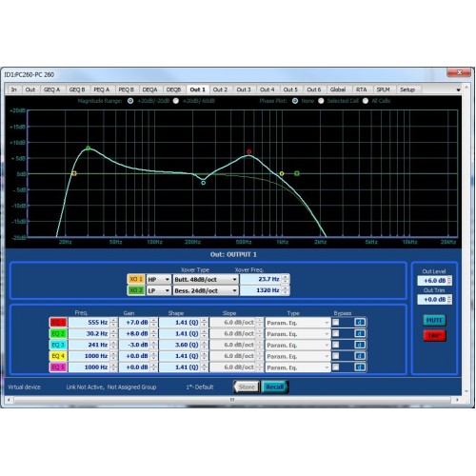476x476 pixels.
Task: Switch to the DEQA tab
Action: pyautogui.click(x=149, y=89)
